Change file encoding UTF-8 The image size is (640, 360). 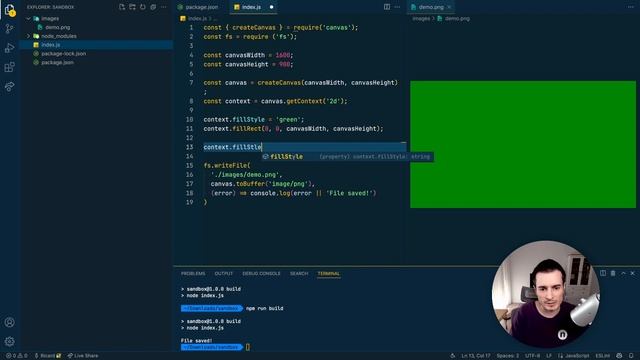pos(532,356)
